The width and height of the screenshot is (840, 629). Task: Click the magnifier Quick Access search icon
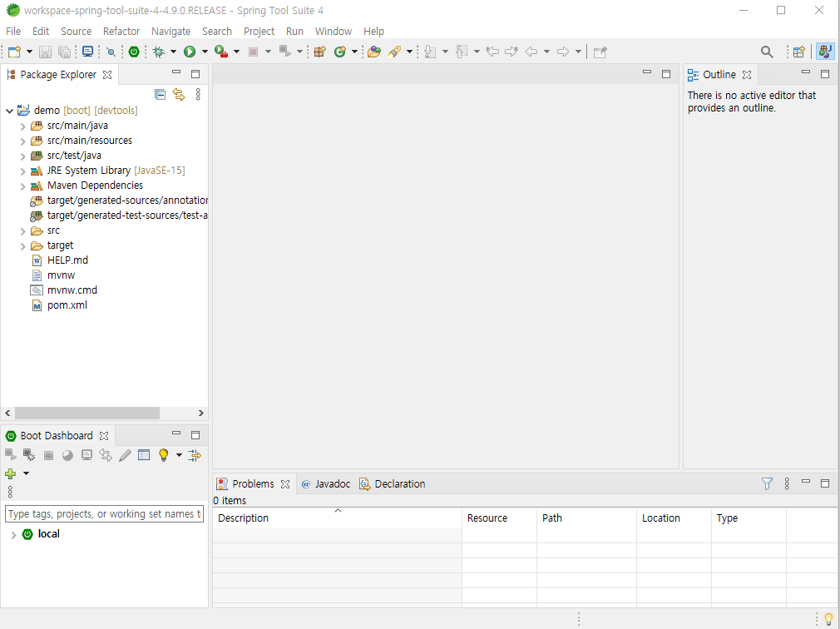(x=767, y=52)
